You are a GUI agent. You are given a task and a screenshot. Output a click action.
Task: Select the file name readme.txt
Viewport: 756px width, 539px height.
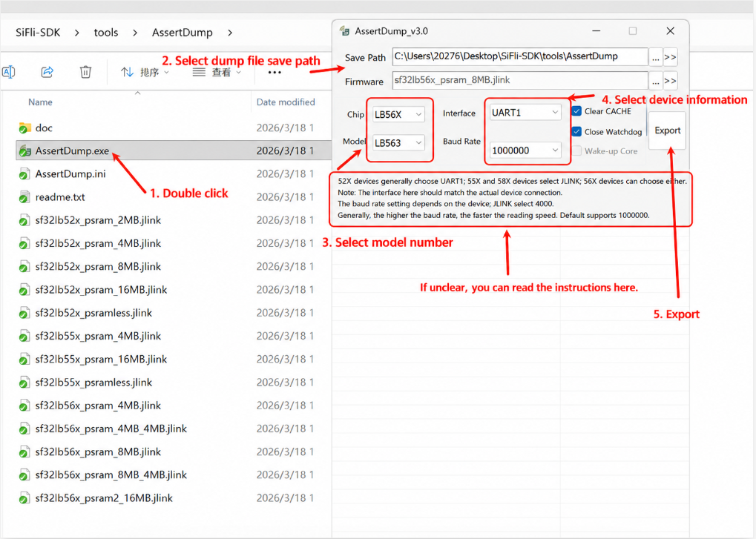tap(60, 197)
